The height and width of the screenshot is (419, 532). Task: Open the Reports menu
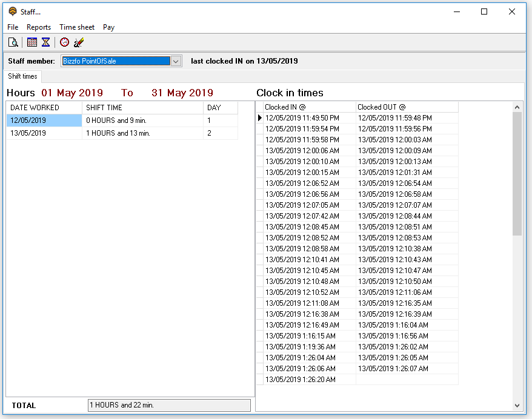click(x=39, y=27)
